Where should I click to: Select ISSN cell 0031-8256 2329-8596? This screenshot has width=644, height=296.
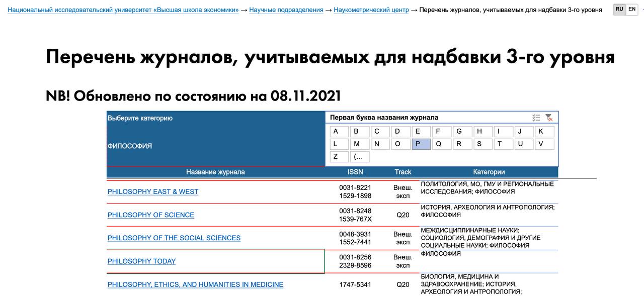click(355, 261)
